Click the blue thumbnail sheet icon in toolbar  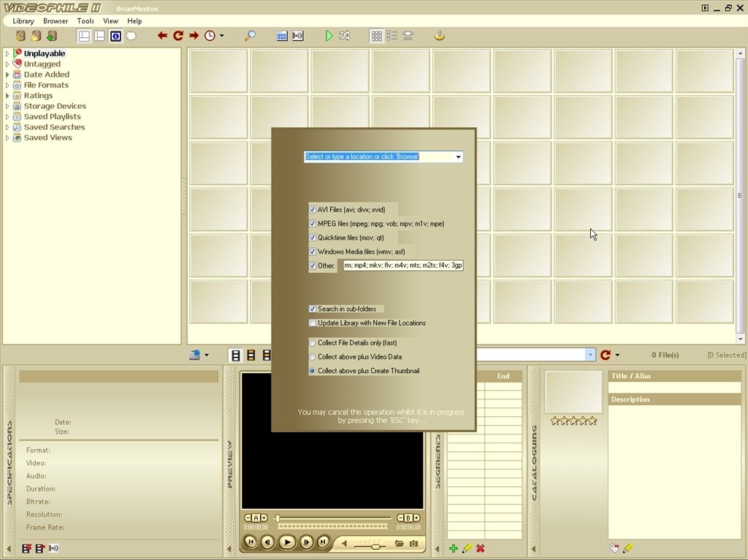(282, 36)
